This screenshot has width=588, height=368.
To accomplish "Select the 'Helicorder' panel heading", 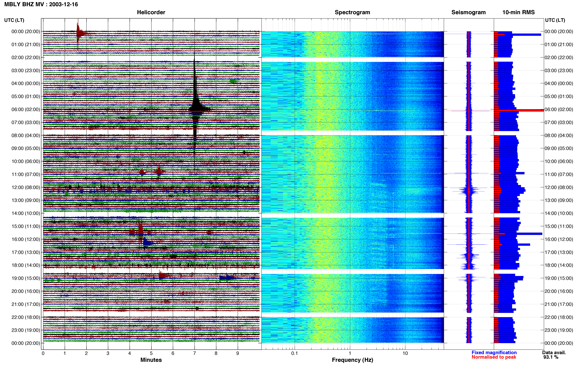I will tap(151, 12).
